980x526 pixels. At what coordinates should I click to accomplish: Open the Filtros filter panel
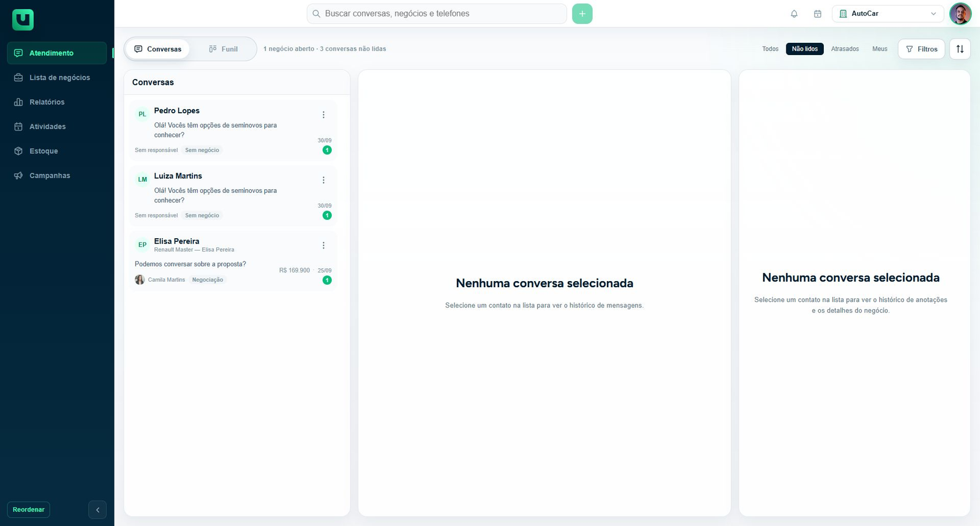pos(921,49)
